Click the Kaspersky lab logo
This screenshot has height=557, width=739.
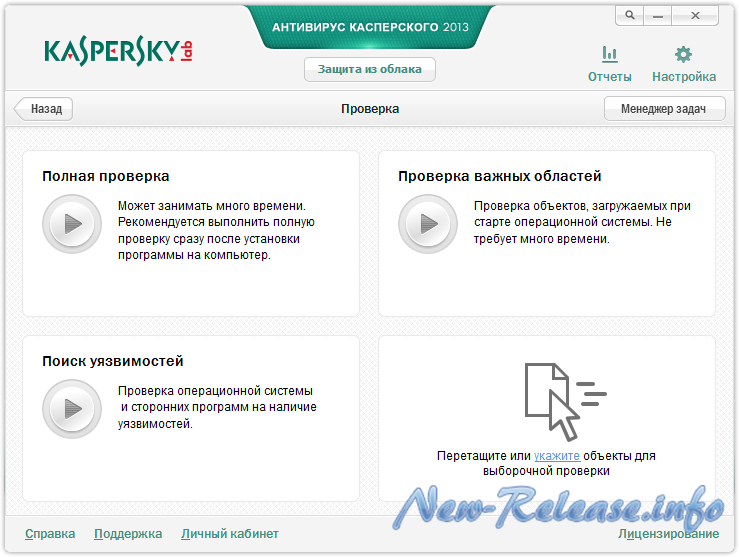(x=118, y=52)
